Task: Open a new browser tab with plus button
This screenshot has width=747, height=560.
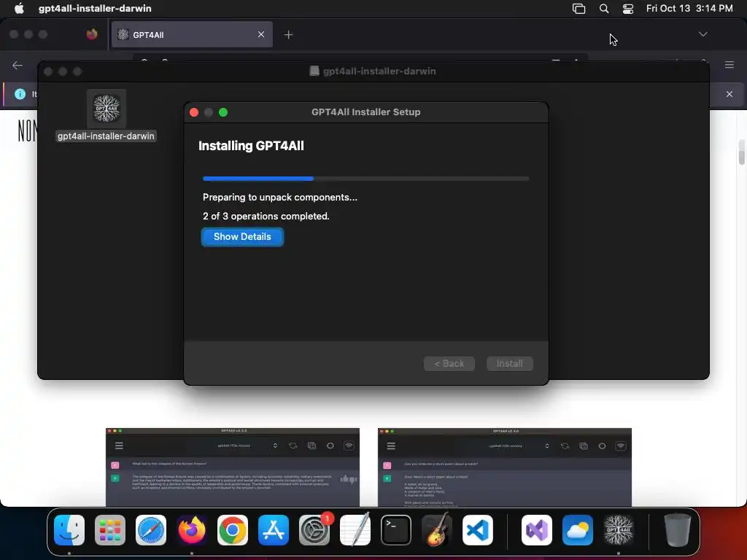Action: tap(288, 34)
